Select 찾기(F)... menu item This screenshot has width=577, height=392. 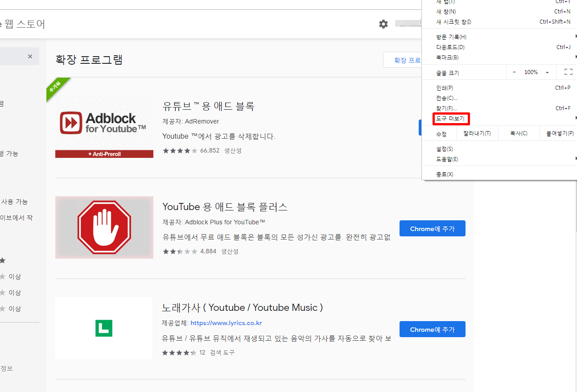[499, 108]
